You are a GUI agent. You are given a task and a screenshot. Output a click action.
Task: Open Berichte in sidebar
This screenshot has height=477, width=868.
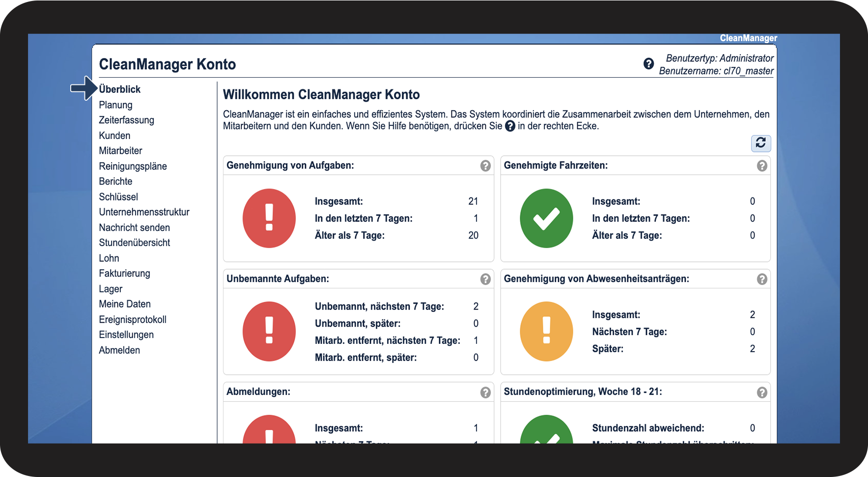115,181
